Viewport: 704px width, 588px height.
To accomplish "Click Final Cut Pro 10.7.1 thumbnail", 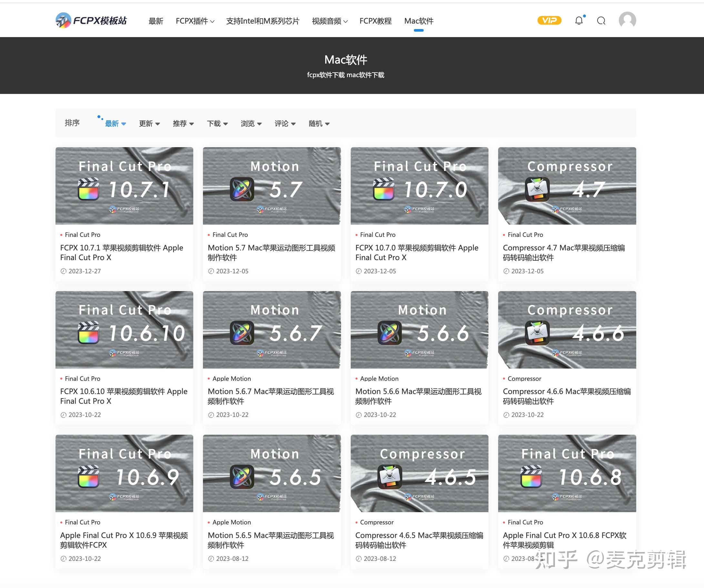I will (124, 186).
